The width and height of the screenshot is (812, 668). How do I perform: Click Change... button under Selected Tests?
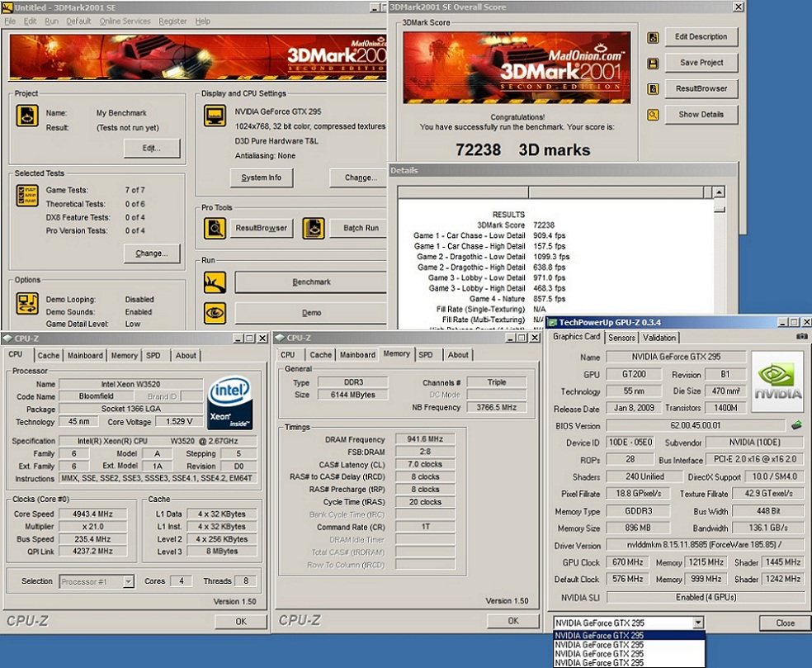[x=152, y=253]
